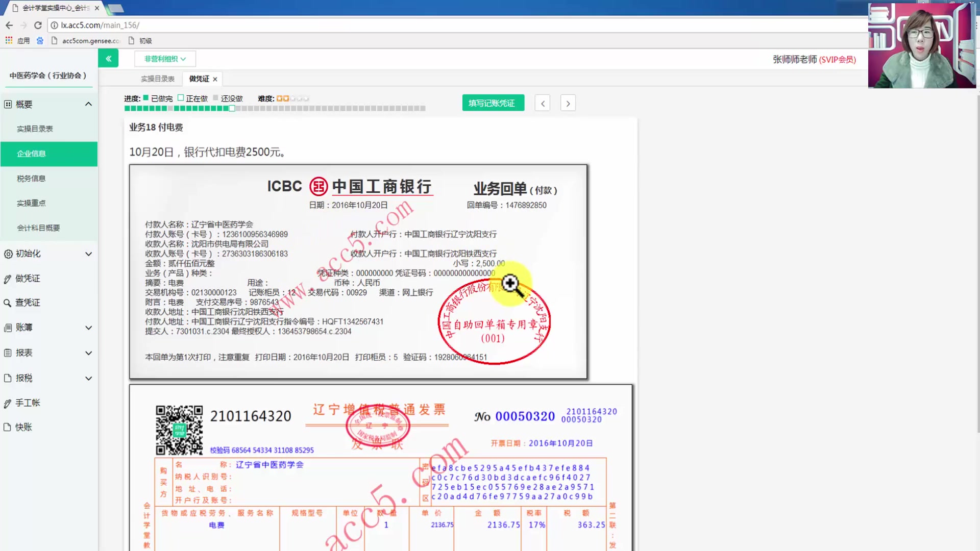980x551 pixels.
Task: Click the instructor webcam video overlay
Action: point(922,45)
